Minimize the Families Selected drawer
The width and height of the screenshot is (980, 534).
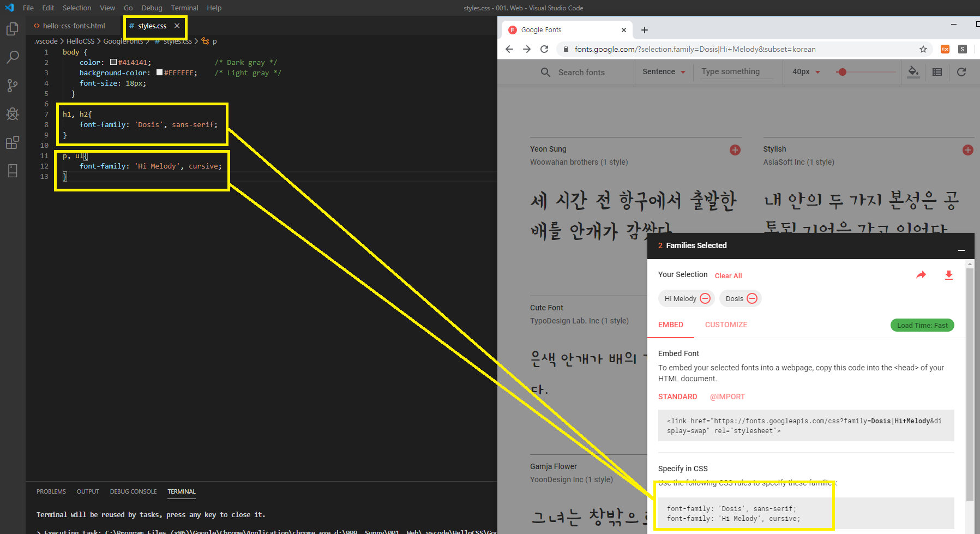click(x=961, y=250)
